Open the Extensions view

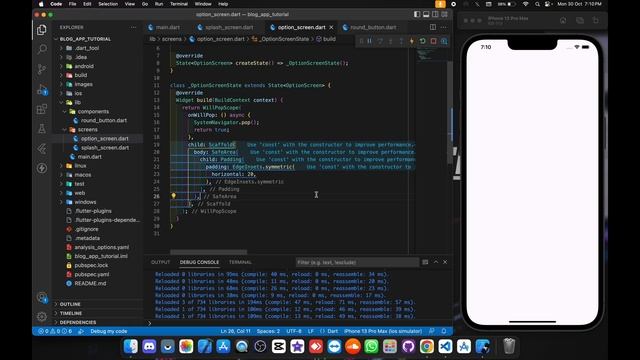[42, 109]
